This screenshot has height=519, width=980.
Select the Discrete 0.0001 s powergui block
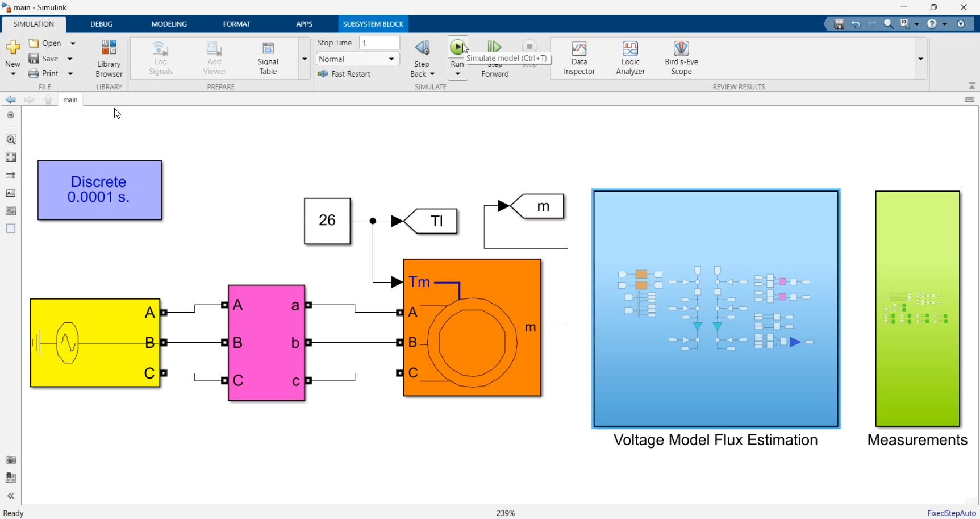pos(99,190)
